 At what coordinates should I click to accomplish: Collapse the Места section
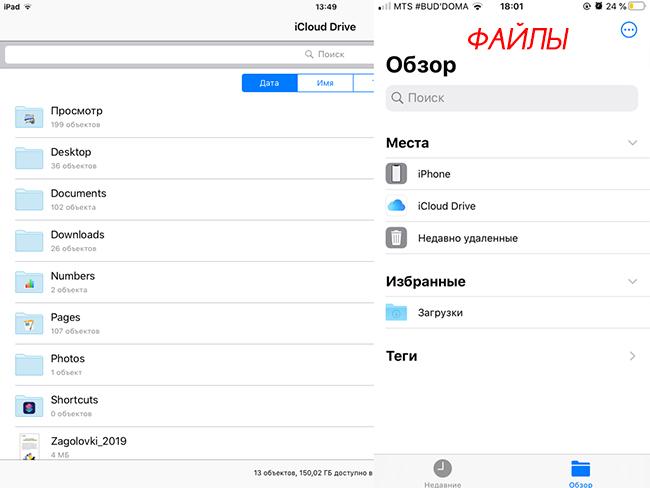pyautogui.click(x=632, y=143)
